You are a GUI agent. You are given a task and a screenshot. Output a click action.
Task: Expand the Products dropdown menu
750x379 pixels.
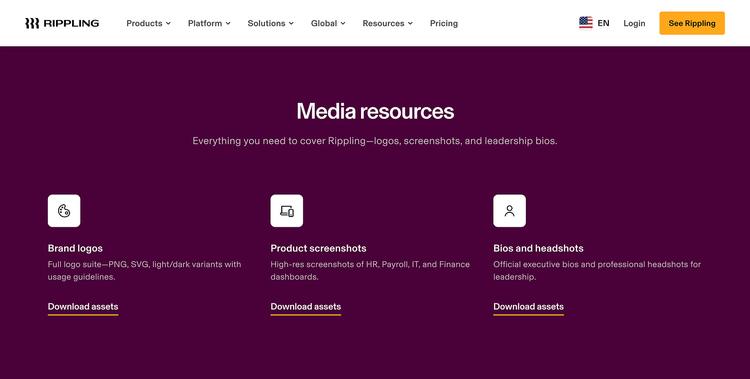coord(148,23)
